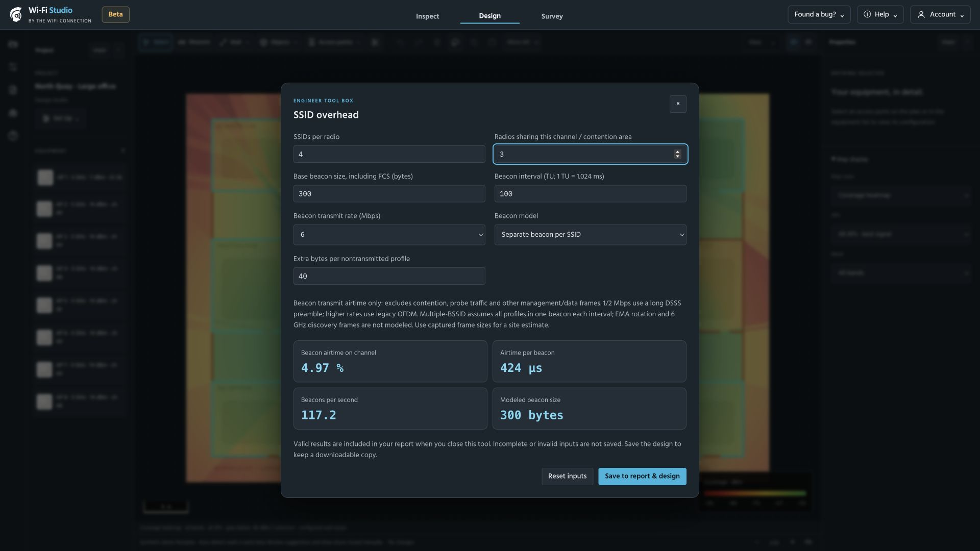Click the Beacon interval input field
The width and height of the screenshot is (980, 551).
590,194
